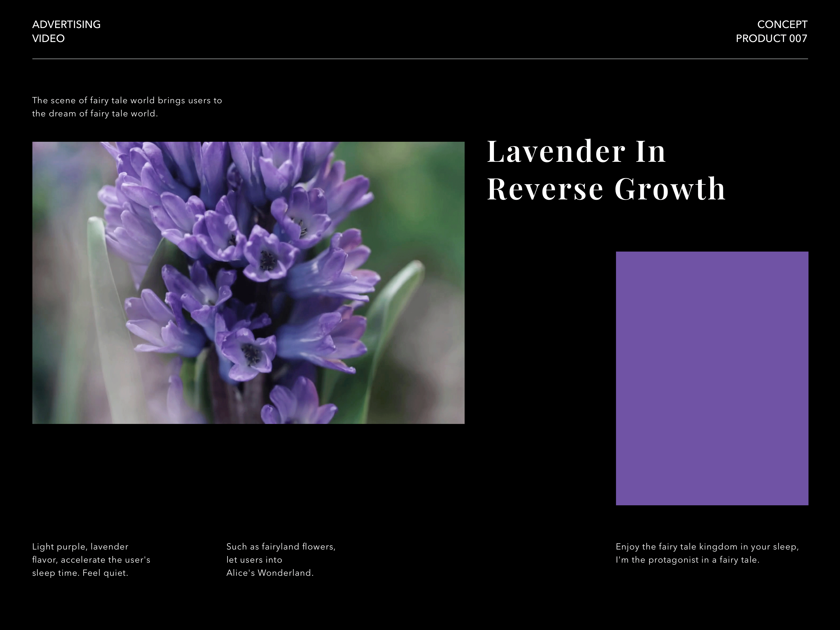Image resolution: width=840 pixels, height=630 pixels.
Task: Select the "Light purple, lavender flavor" caption
Action: tap(91, 560)
